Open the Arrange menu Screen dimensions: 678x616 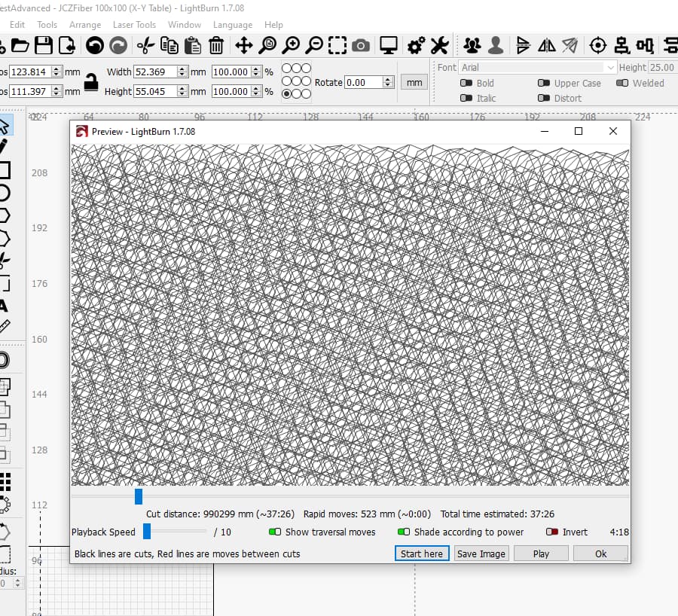[85, 24]
